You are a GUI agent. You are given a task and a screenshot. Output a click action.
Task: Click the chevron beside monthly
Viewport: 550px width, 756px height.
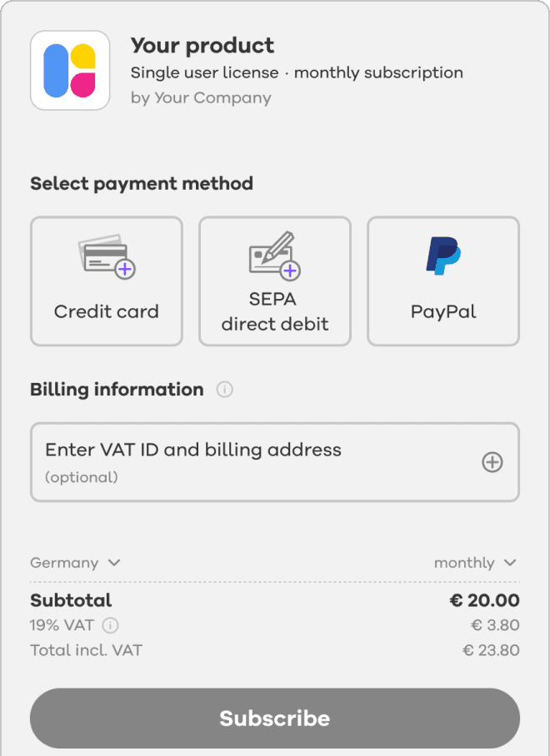[510, 563]
